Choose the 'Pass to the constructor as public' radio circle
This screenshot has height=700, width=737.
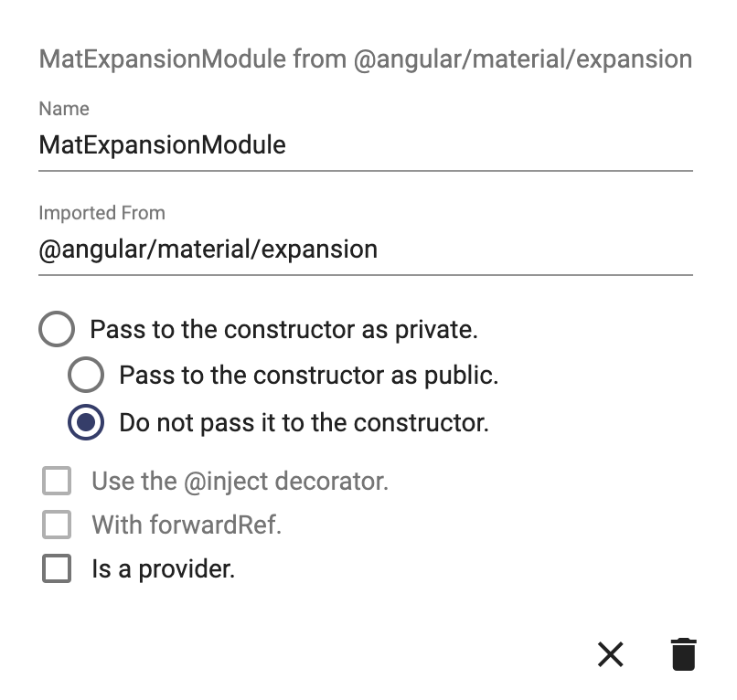pos(86,375)
